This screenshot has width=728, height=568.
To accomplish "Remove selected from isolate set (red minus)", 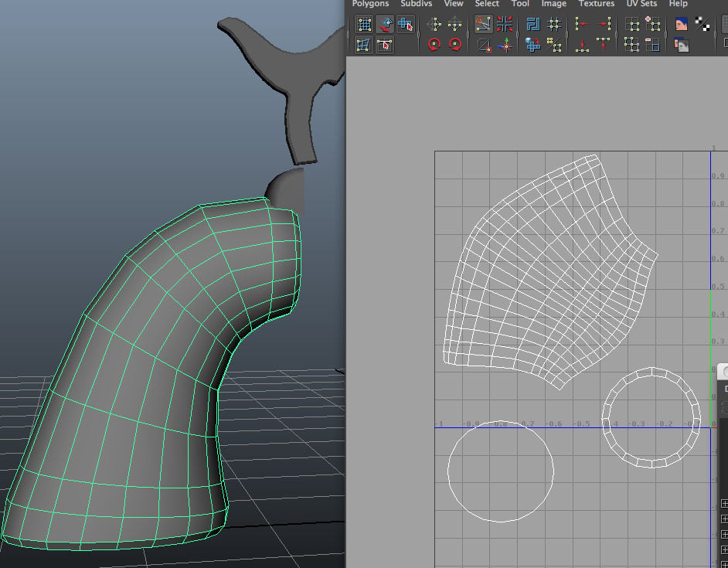I will point(653,45).
